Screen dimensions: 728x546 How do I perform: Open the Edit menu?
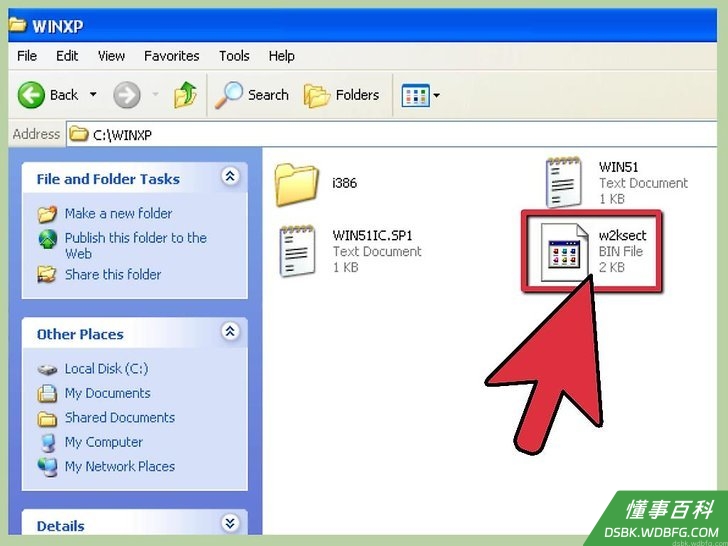[67, 56]
